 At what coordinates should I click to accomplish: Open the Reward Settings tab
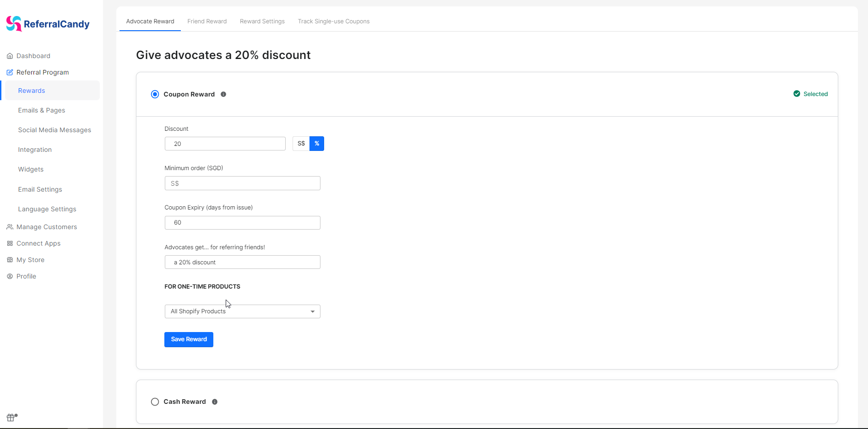[262, 21]
